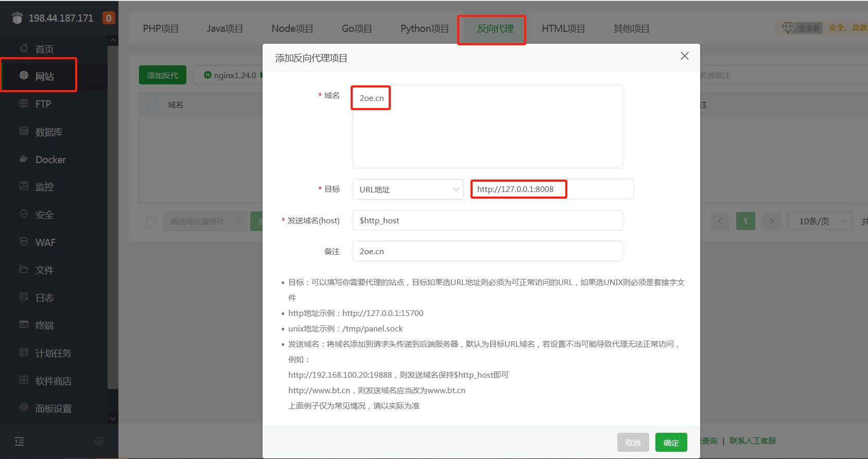Open 计划任务 in the sidebar
Screen dimensions: 868x459
[x=54, y=353]
